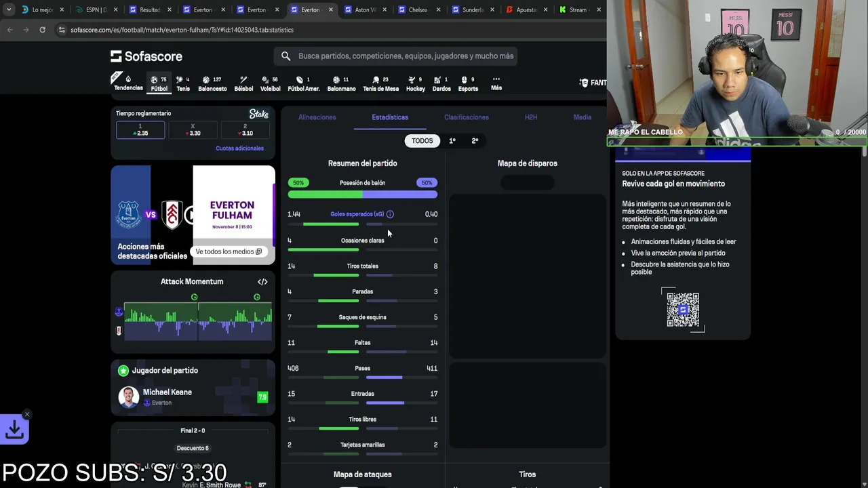Open the Clasificaciones tab
This screenshot has width=868, height=488.
coord(466,117)
